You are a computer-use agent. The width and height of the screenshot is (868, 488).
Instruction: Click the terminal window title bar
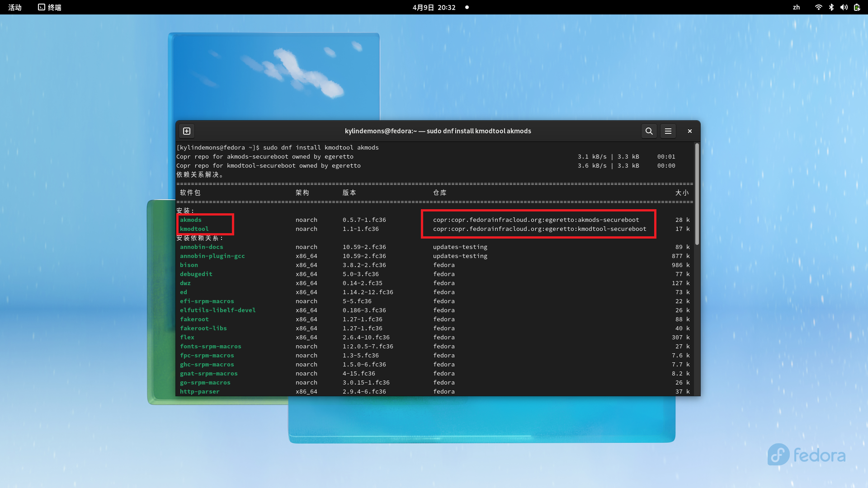[438, 131]
